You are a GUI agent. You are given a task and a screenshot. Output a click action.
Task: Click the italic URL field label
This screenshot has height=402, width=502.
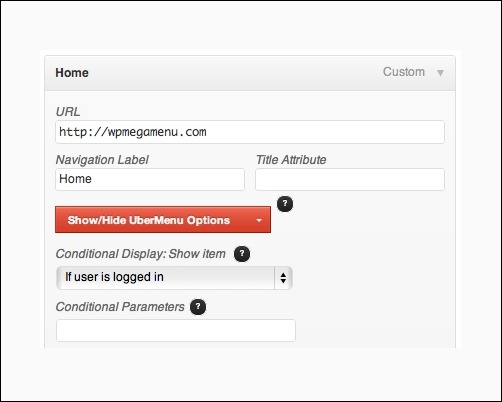click(68, 112)
